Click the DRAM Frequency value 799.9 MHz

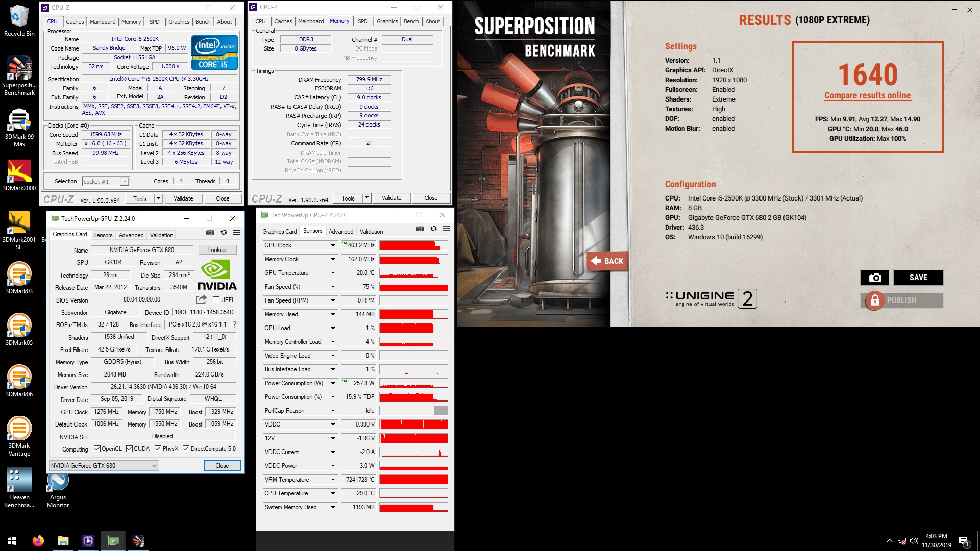click(369, 79)
